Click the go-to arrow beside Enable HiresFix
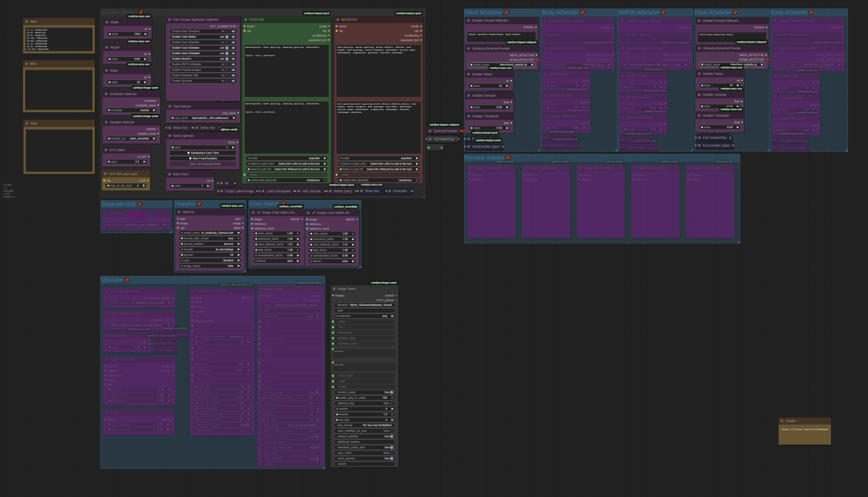This screenshot has width=868, height=497. 233,59
